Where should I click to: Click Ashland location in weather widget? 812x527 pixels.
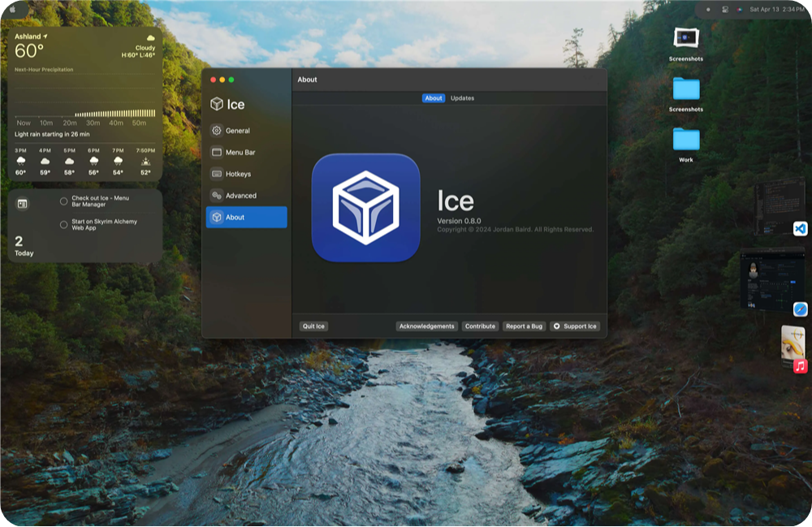point(31,37)
